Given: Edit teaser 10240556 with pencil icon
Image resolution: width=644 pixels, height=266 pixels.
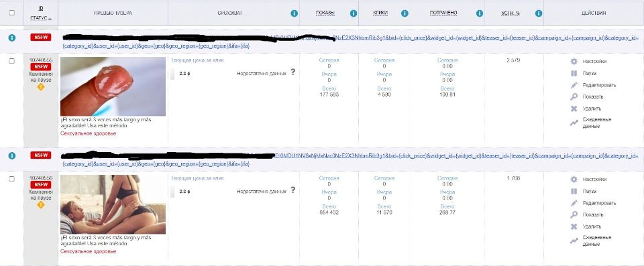Looking at the screenshot, I should tap(574, 203).
